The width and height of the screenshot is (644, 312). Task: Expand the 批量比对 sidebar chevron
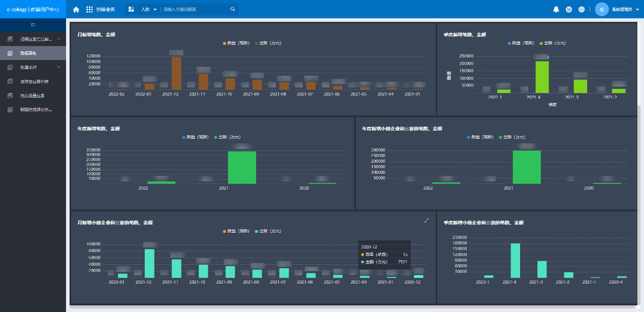coord(58,67)
